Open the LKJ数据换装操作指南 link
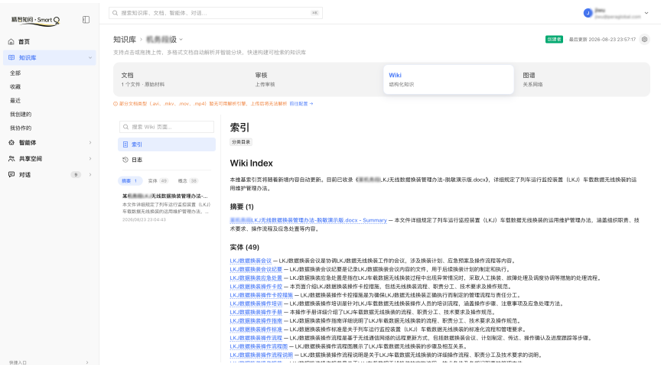 click(x=256, y=321)
